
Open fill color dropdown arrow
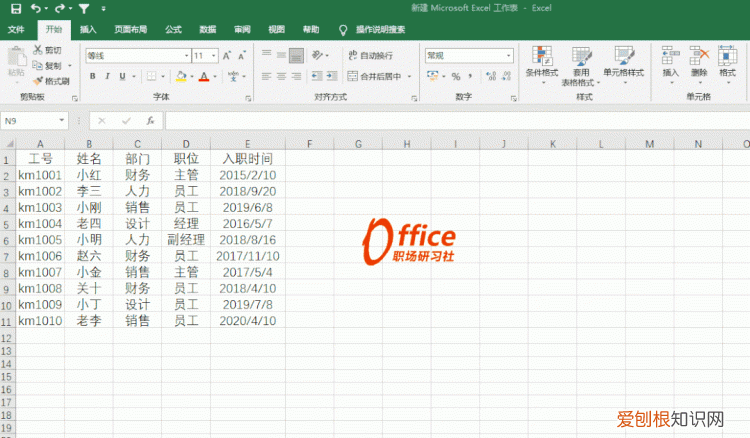point(192,77)
